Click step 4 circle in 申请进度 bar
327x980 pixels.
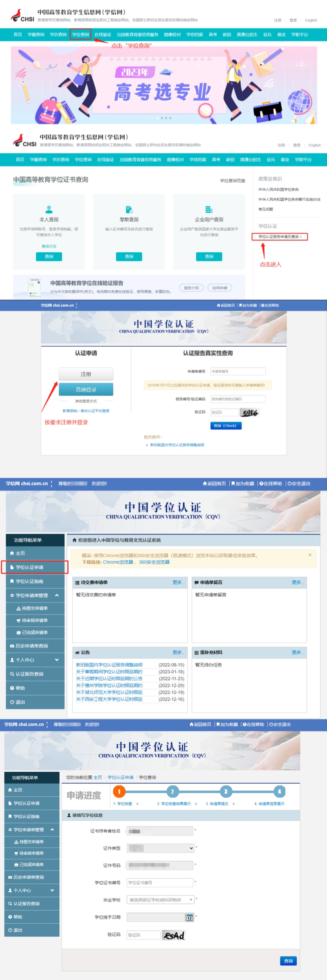pyautogui.click(x=279, y=791)
